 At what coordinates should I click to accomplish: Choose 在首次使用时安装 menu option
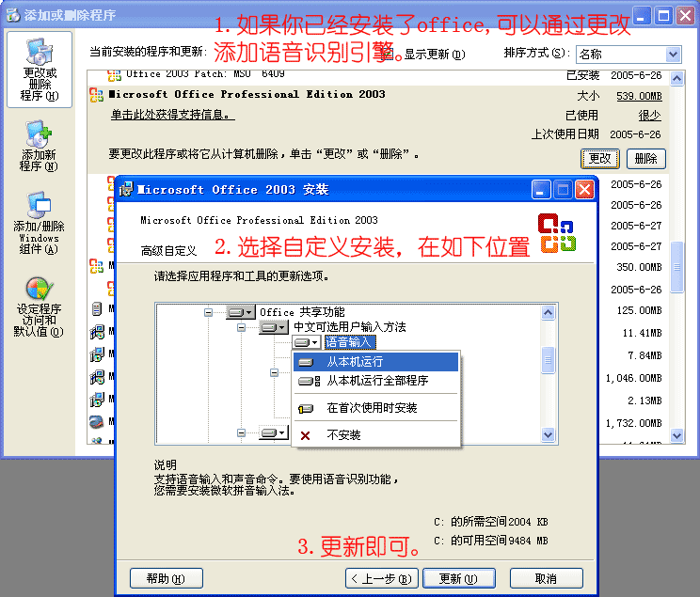[x=376, y=408]
